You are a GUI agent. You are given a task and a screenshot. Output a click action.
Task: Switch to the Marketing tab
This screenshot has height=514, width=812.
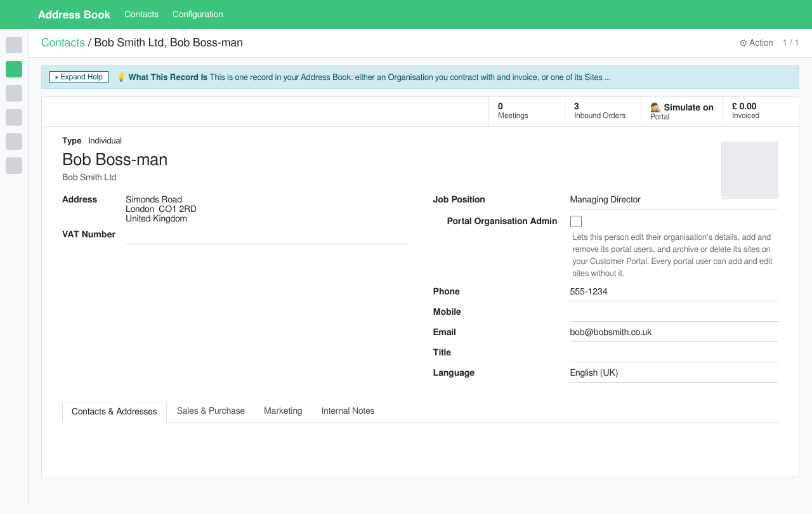(x=283, y=411)
